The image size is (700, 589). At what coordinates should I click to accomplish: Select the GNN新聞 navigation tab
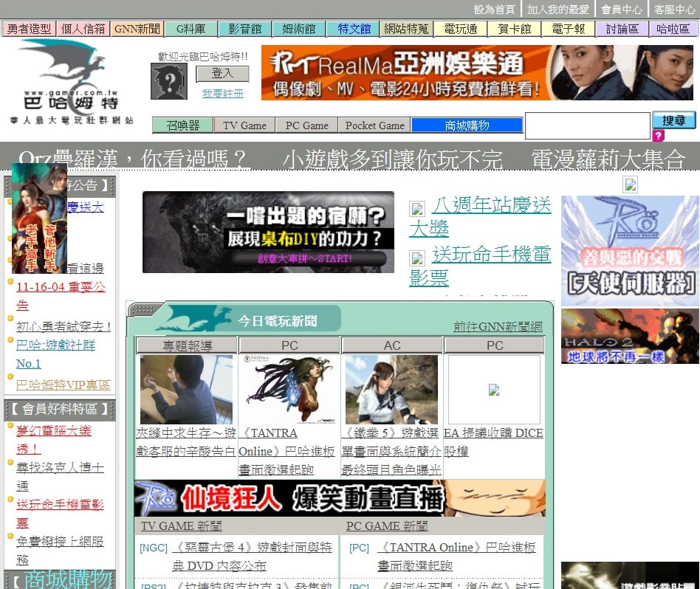point(137,29)
